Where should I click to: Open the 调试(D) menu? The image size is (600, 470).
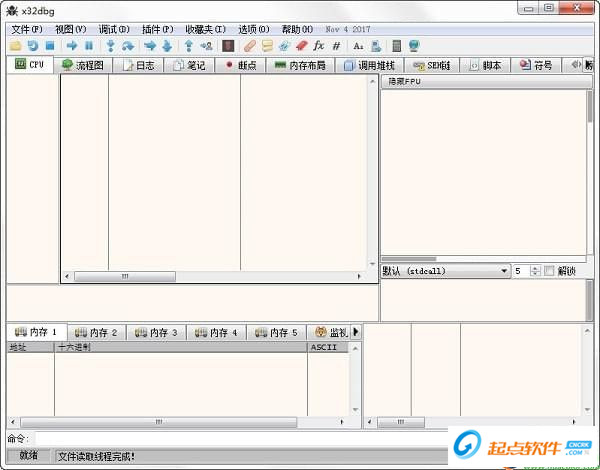(x=114, y=29)
